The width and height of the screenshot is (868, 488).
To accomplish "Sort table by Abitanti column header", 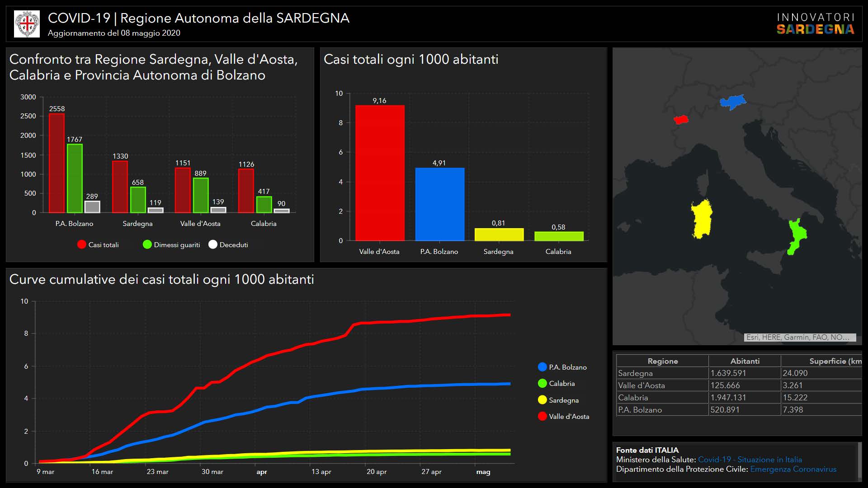I will (x=745, y=361).
